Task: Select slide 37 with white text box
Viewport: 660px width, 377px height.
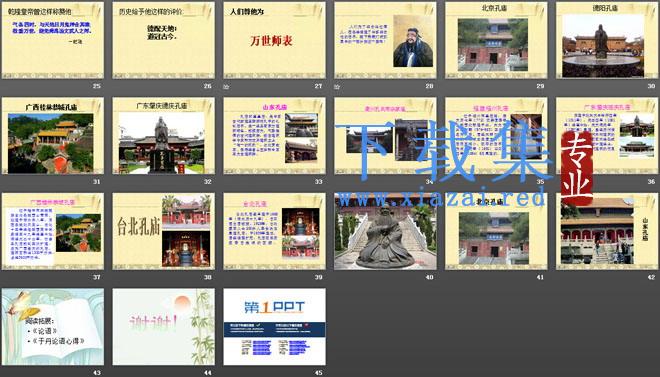Action: (53, 231)
